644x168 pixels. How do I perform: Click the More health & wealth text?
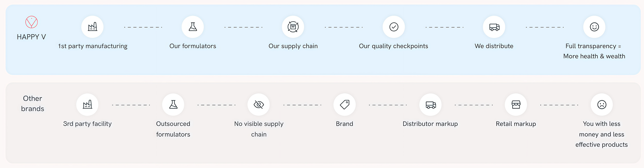594,56
